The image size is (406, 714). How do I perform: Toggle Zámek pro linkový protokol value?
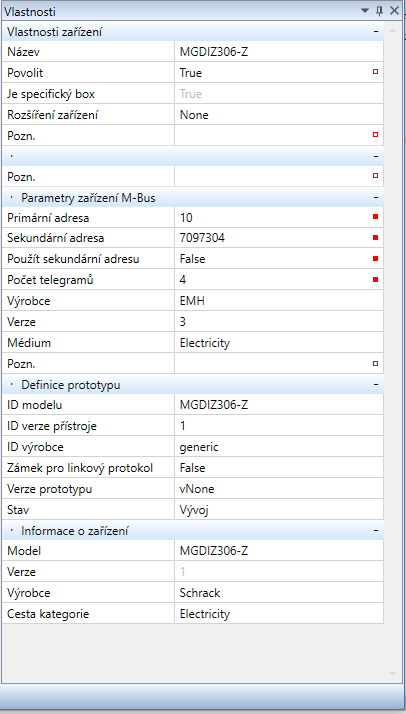point(279,468)
